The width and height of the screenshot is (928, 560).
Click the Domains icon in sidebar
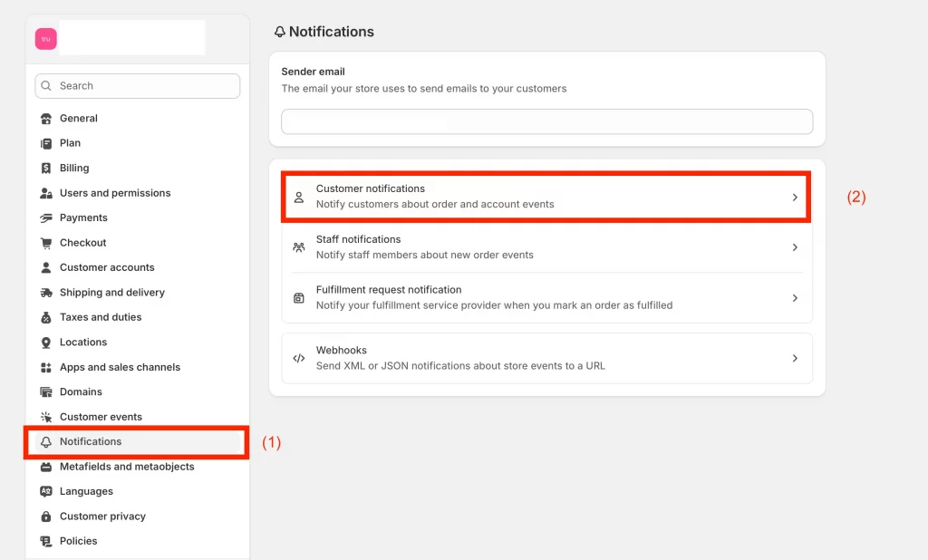pyautogui.click(x=46, y=391)
